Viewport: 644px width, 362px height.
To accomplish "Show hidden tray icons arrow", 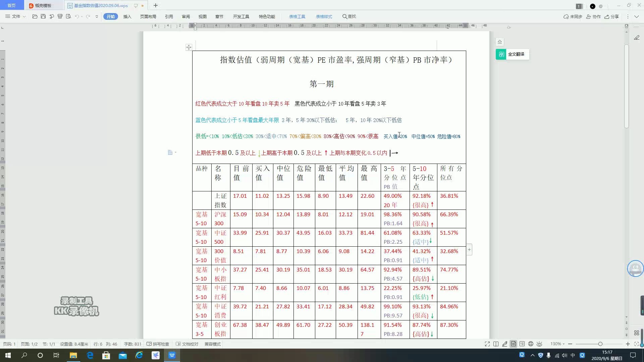I will click(x=532, y=355).
